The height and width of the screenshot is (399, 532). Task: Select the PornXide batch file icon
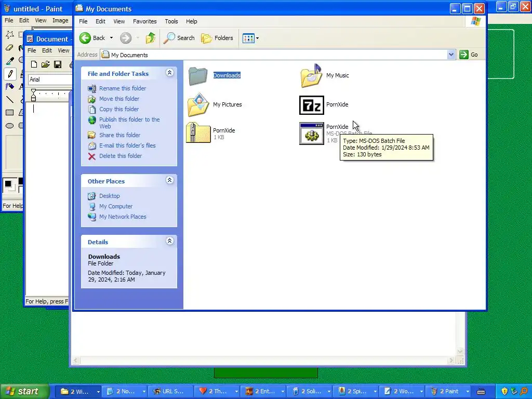[312, 134]
